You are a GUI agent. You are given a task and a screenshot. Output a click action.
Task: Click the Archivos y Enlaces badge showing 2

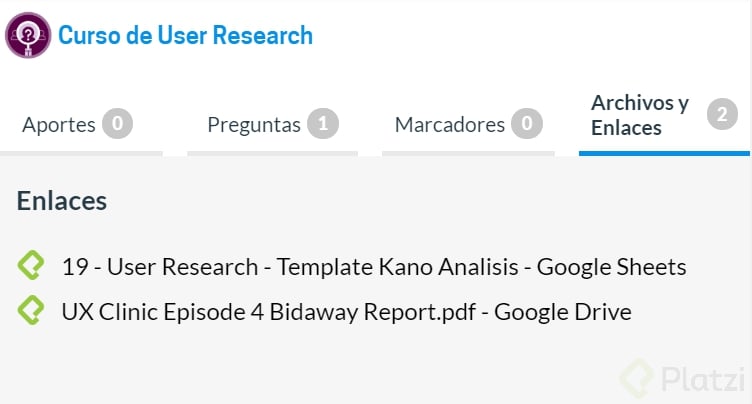[x=722, y=114]
